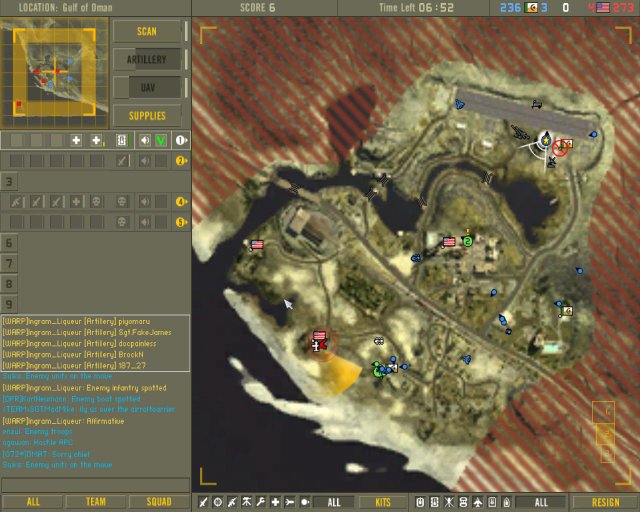Select squad 1 green marker on the map
Viewport: 640px width, 512px height.
[377, 370]
